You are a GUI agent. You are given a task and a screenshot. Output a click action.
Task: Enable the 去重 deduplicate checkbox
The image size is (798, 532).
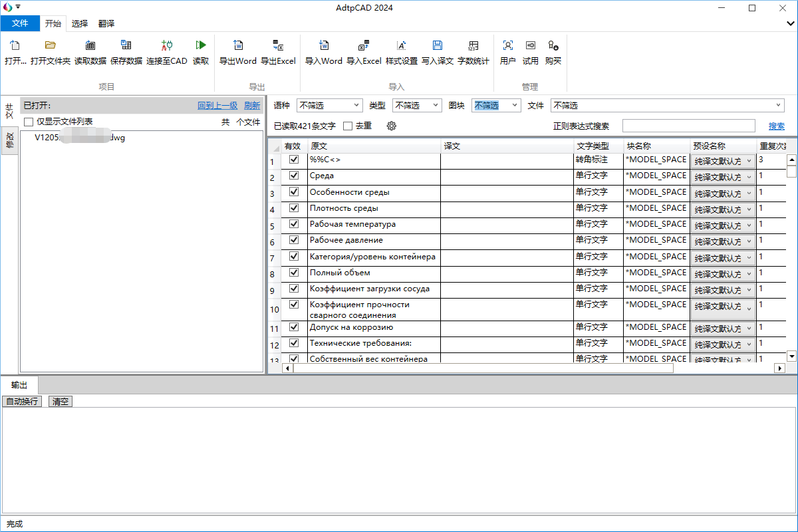(x=348, y=126)
